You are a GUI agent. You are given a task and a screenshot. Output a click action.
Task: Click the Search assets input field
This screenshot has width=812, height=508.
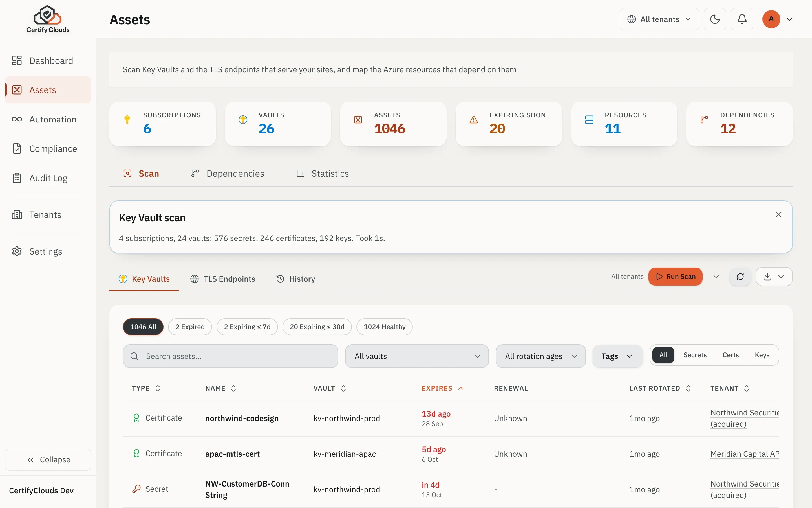pyautogui.click(x=230, y=356)
